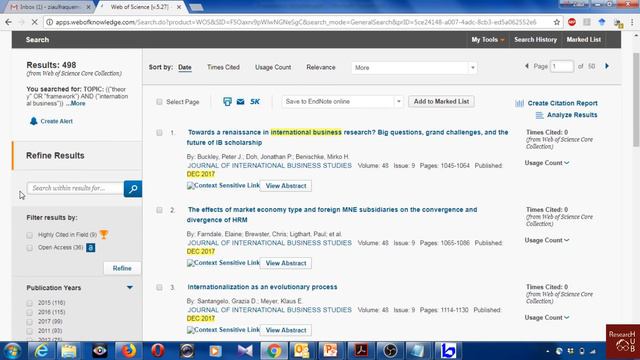Click the Create Citation Report link
Image resolution: width=640 pixels, height=360 pixels.
click(562, 103)
